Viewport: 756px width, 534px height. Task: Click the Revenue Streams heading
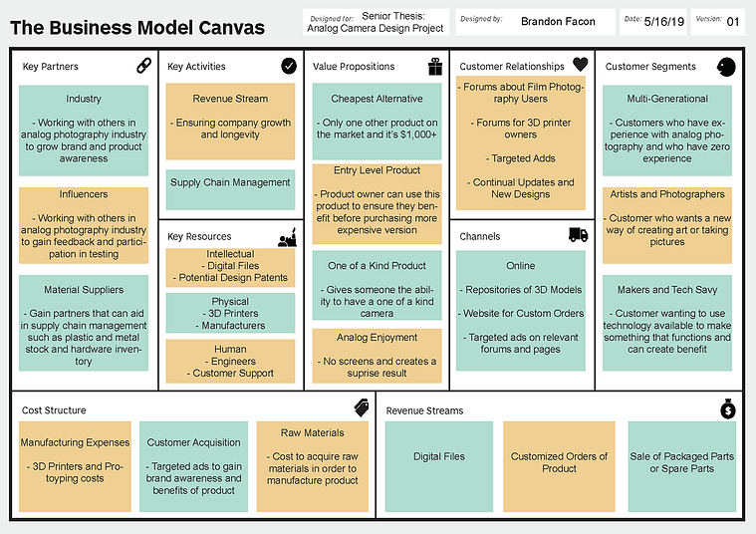point(424,411)
